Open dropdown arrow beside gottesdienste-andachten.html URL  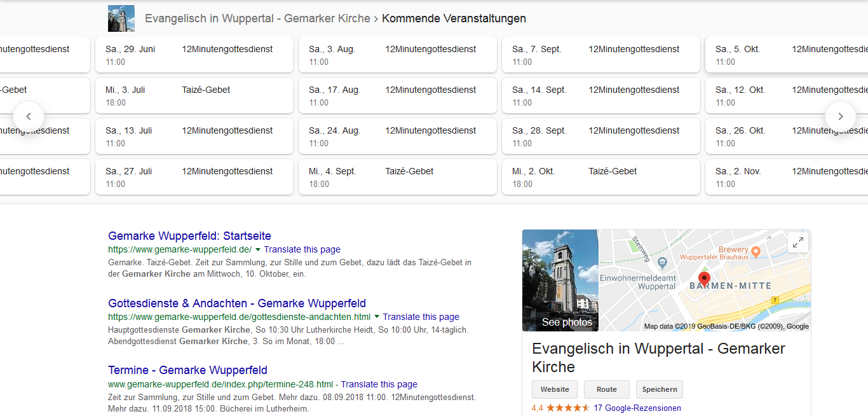[x=377, y=317]
